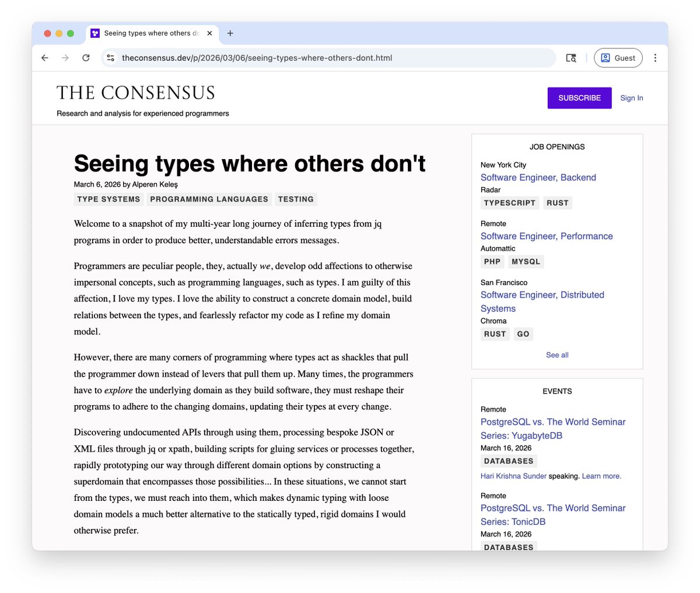Open the YugabyteDB seminar event link
700x593 pixels.
point(553,429)
